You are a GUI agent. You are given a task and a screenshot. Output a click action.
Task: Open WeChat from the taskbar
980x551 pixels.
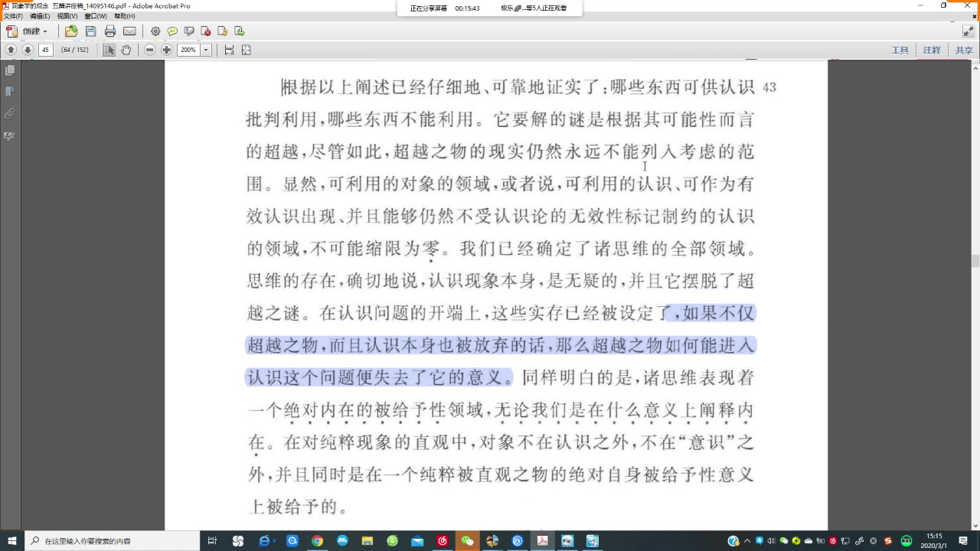468,541
